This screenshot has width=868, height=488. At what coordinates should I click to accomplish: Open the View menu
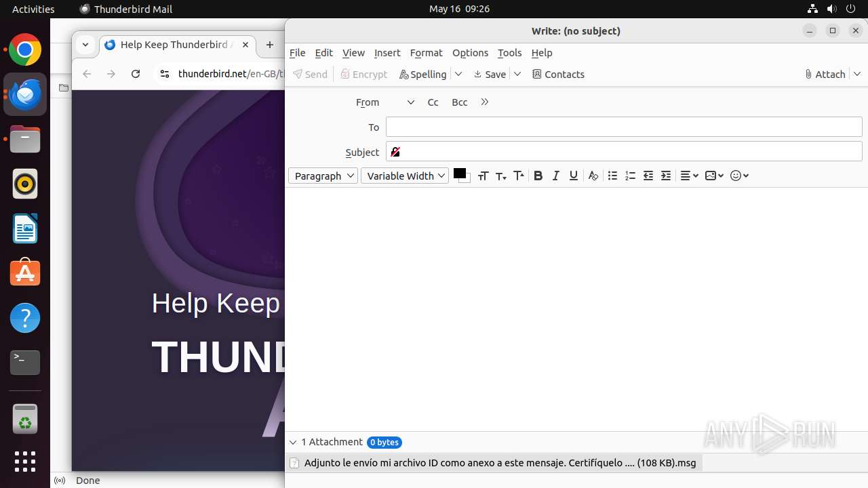tap(353, 52)
